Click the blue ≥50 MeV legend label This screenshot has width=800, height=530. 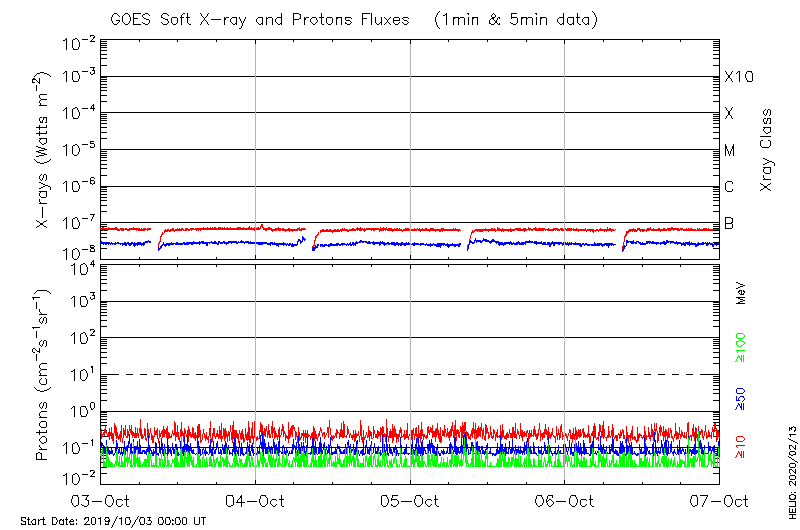point(742,400)
